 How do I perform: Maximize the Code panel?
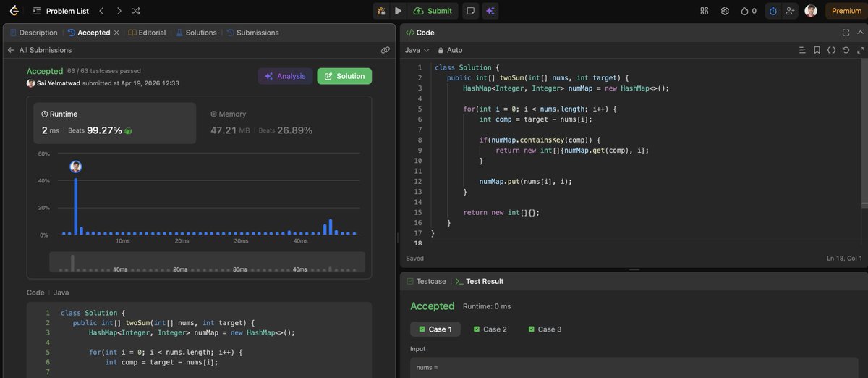[846, 33]
